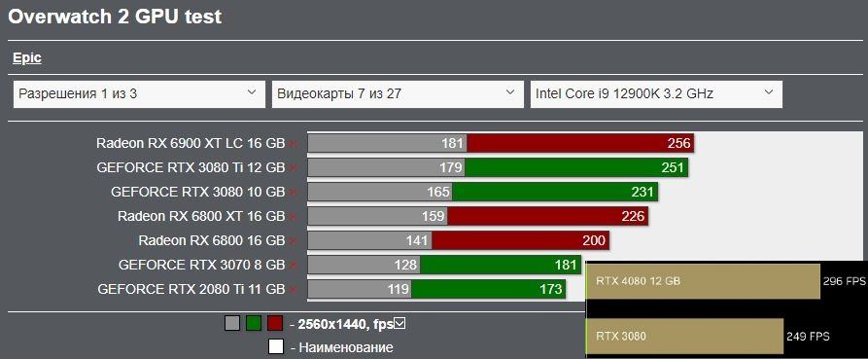Click the GEFORCE RTX 2080 Ti 11 GB label
This screenshot has width=868, height=359.
pos(191,290)
